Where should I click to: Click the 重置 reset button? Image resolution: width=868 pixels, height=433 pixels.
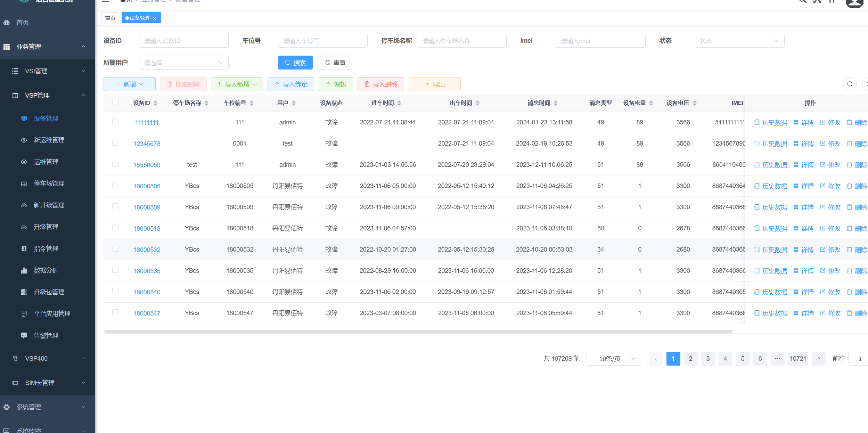click(335, 63)
